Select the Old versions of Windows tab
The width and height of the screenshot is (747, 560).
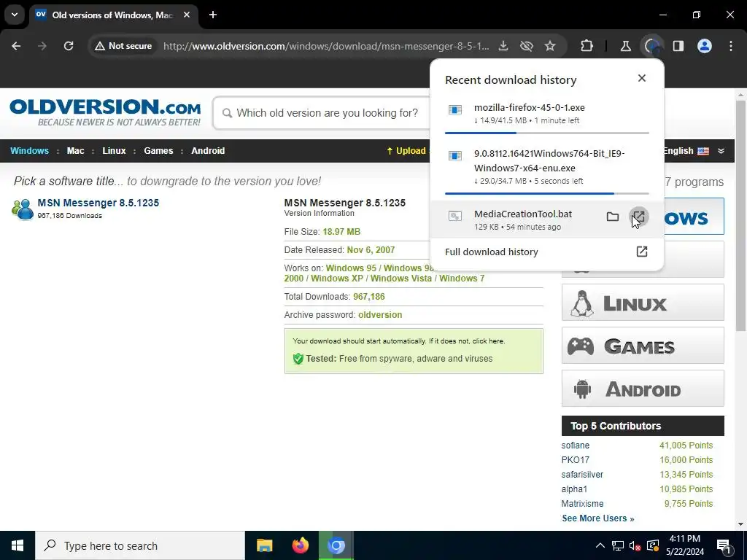point(112,15)
